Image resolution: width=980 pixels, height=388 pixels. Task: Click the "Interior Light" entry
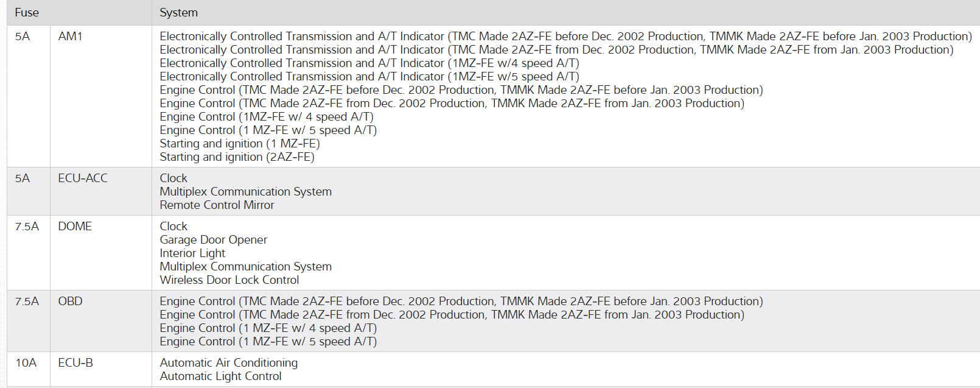point(192,253)
